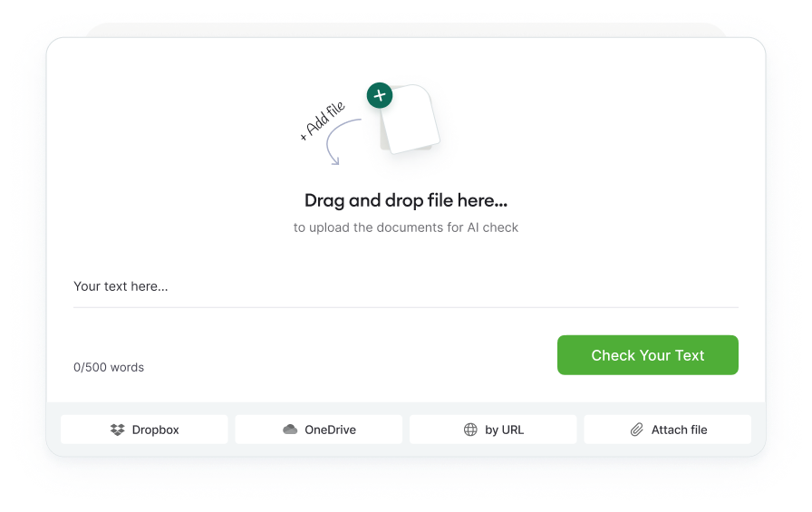Click the OneDrive cloud icon

290,430
